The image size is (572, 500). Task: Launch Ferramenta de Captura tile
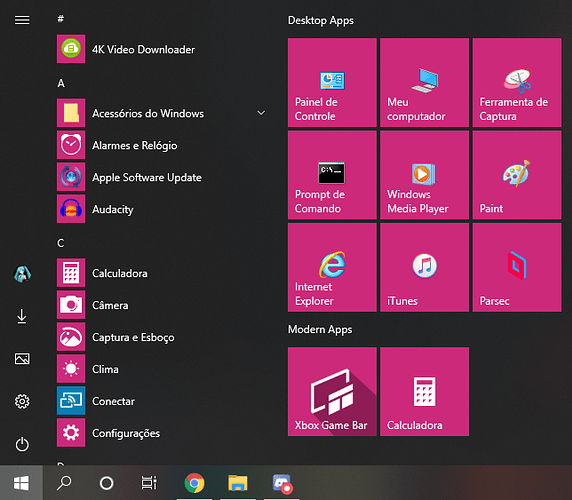[517, 82]
